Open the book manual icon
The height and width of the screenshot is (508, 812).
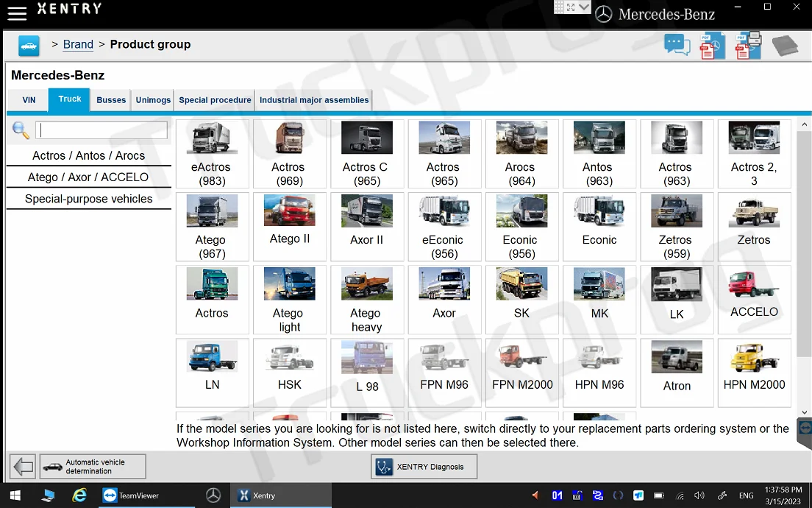[x=785, y=45]
